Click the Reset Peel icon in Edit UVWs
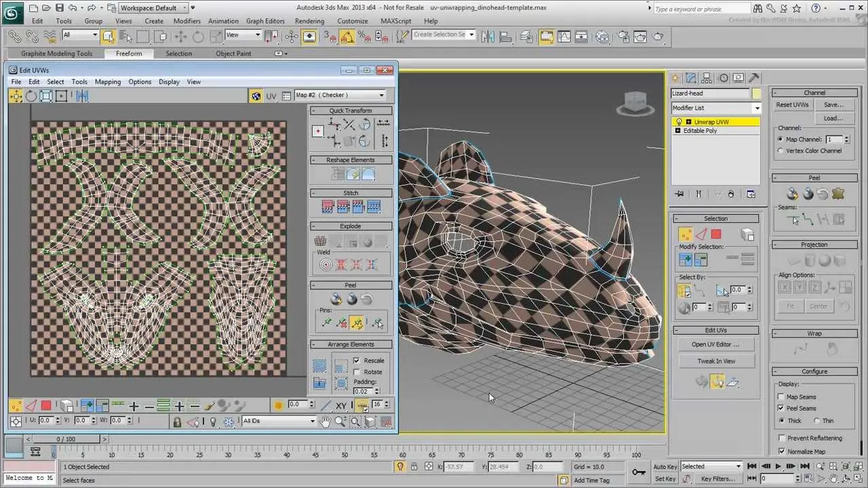 367,299
